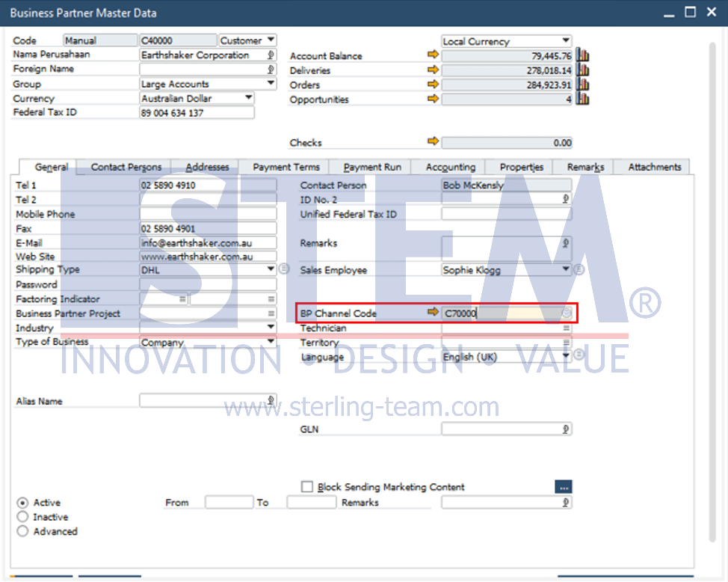
Task: Open the Currency dropdown Australian Dollar
Action: [197, 98]
